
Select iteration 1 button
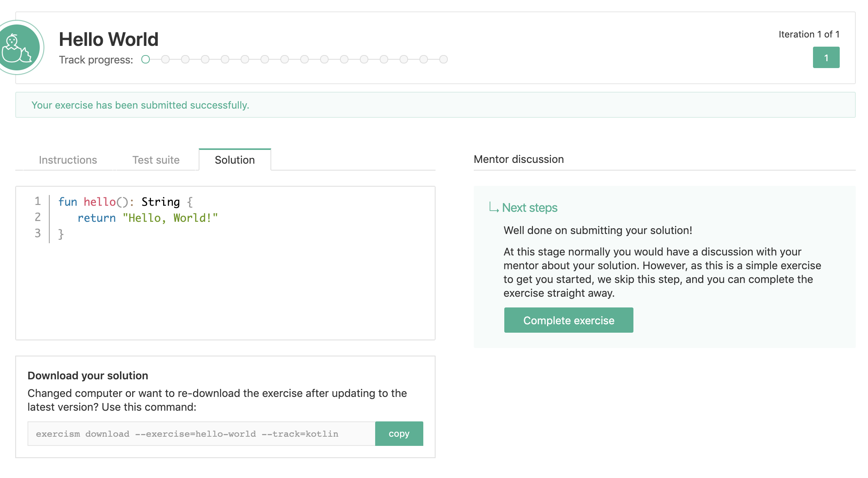[x=826, y=57]
